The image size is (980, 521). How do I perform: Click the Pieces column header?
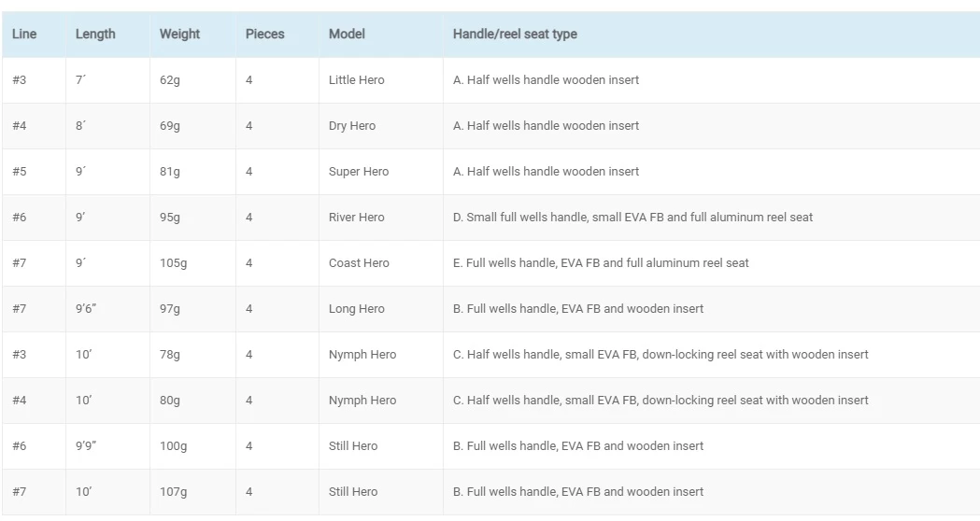[x=264, y=34]
